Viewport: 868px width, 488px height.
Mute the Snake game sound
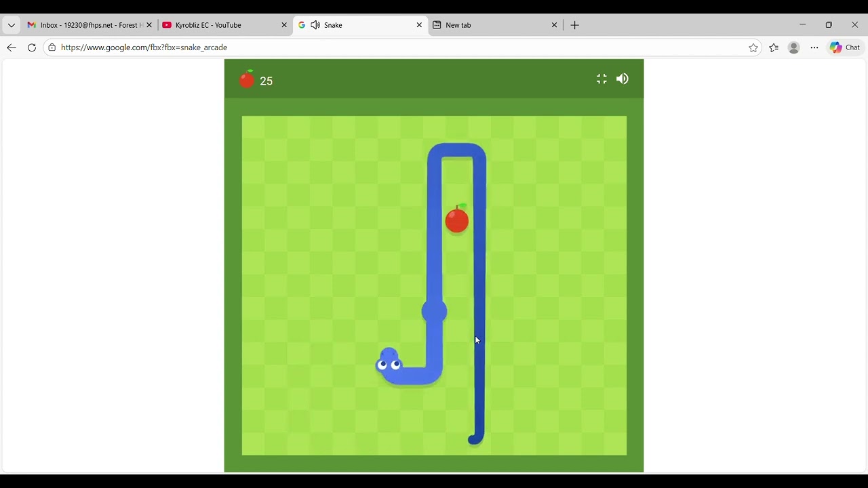623,79
